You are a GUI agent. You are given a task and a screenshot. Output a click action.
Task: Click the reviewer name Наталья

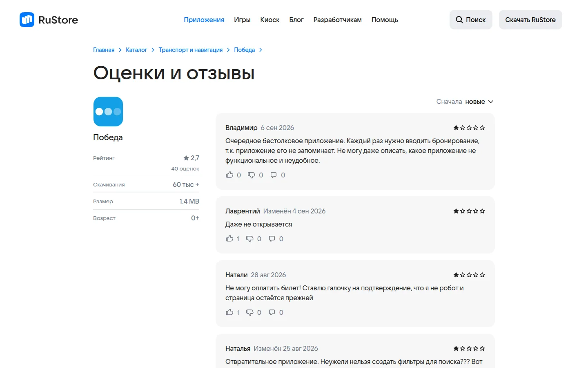point(238,348)
